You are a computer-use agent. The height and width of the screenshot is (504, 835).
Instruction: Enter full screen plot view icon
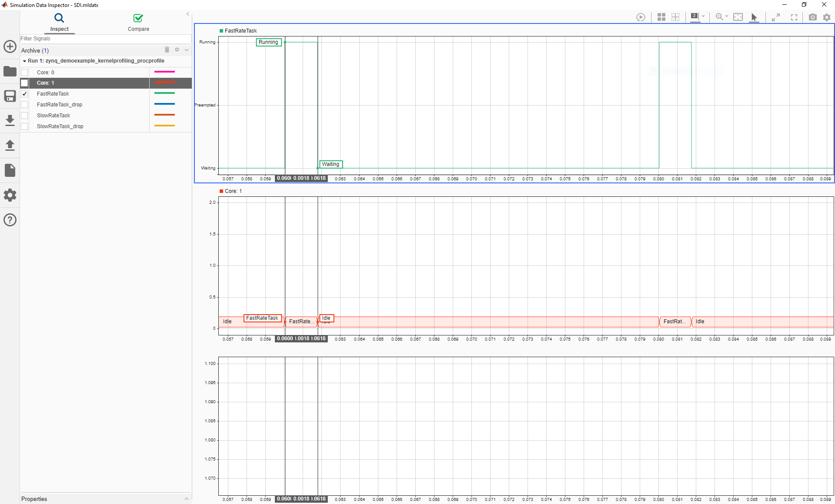(x=794, y=17)
